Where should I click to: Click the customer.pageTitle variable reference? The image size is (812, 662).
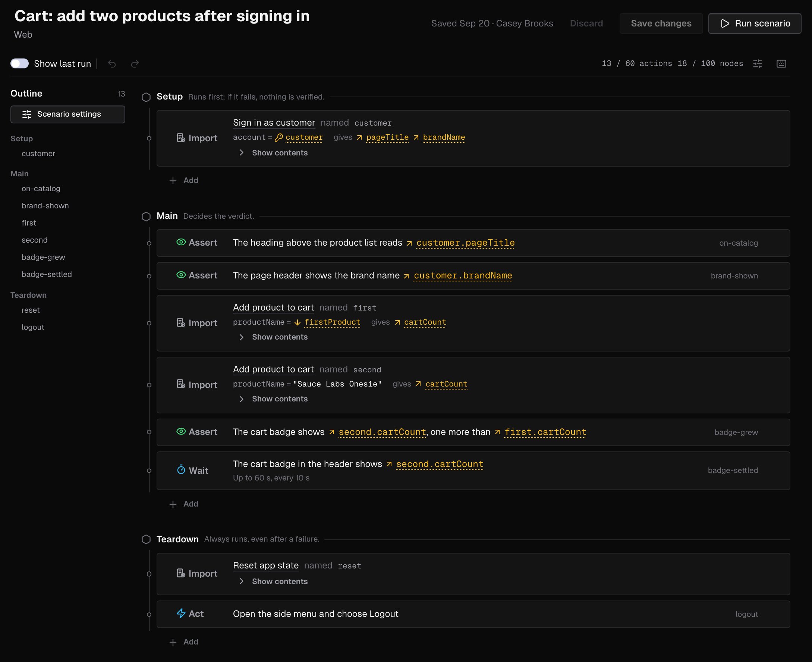[x=465, y=243]
